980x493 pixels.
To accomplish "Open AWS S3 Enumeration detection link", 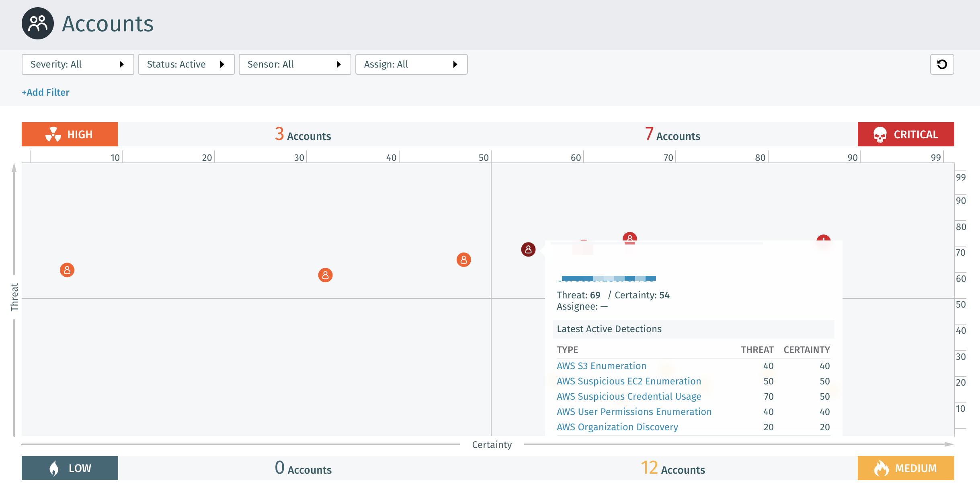I will click(x=601, y=366).
